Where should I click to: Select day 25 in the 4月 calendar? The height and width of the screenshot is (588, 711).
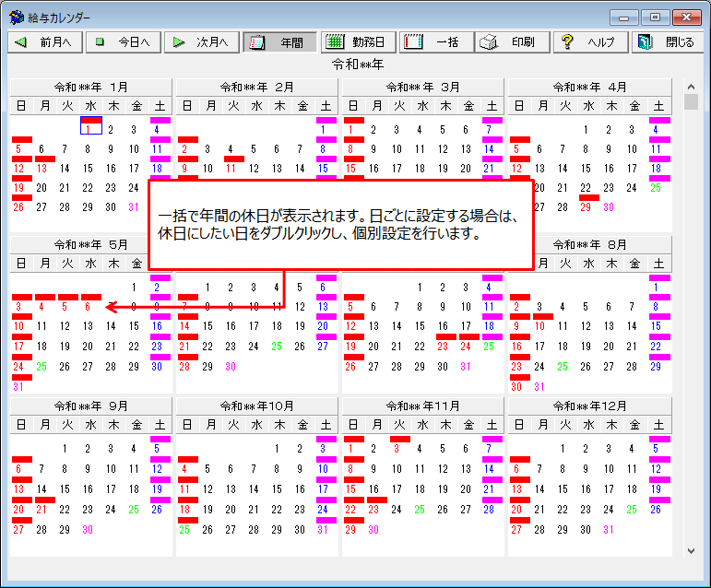tap(656, 188)
